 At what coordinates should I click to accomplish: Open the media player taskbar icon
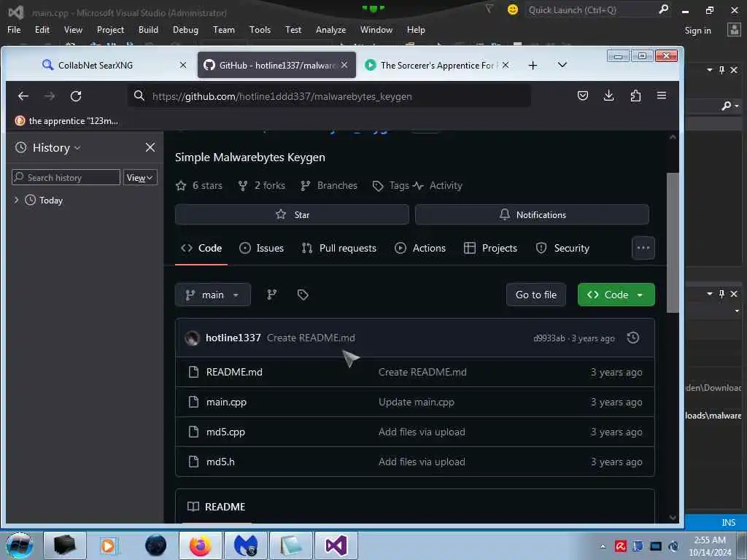point(108,545)
